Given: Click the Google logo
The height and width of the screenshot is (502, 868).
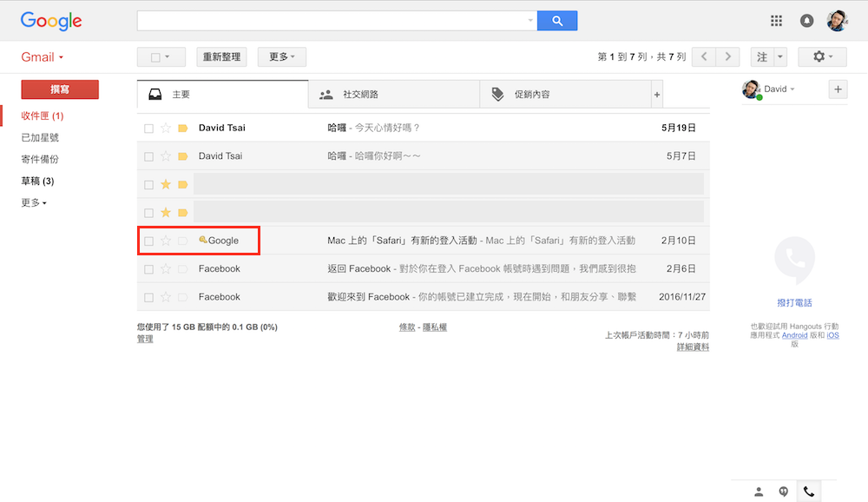Looking at the screenshot, I should point(51,21).
